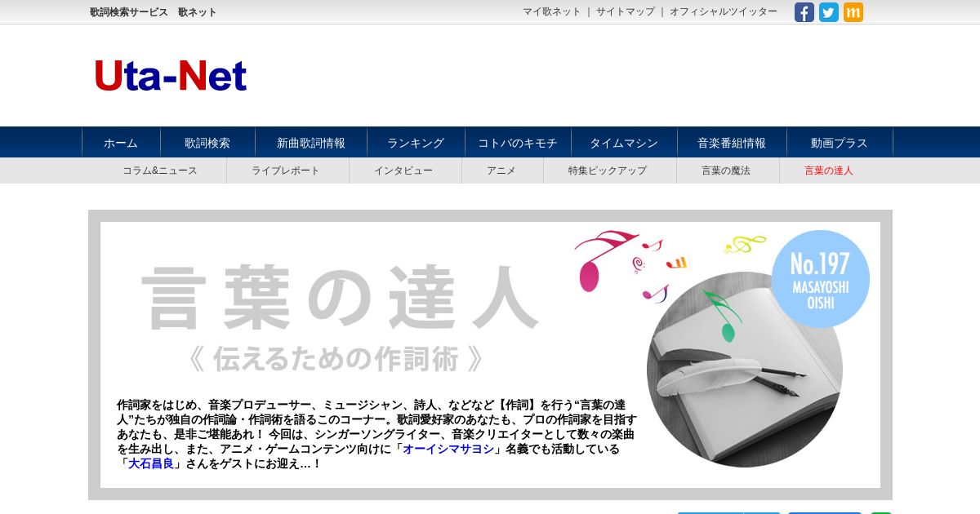Open 歌詞検索 navigation item
Image resolution: width=980 pixels, height=514 pixels.
(207, 143)
